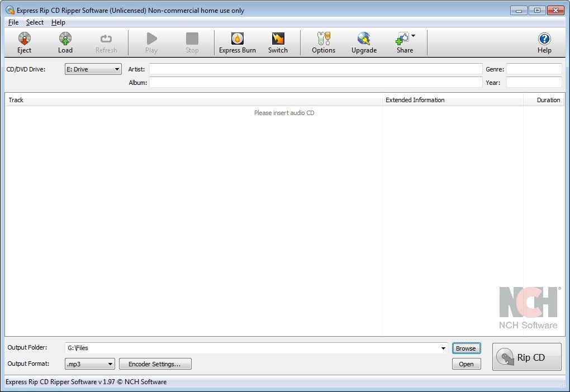The image size is (570, 392).
Task: Open the Options settings icon
Action: coord(324,39)
